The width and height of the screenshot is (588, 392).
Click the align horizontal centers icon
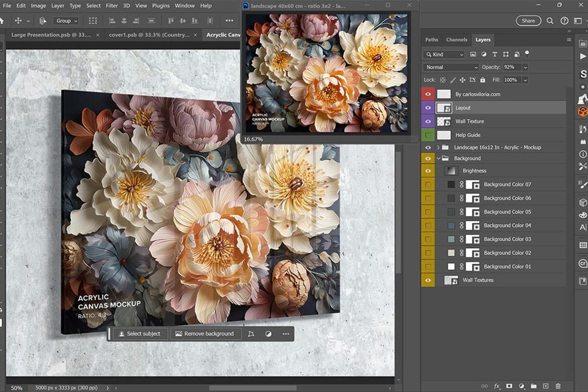coord(124,21)
